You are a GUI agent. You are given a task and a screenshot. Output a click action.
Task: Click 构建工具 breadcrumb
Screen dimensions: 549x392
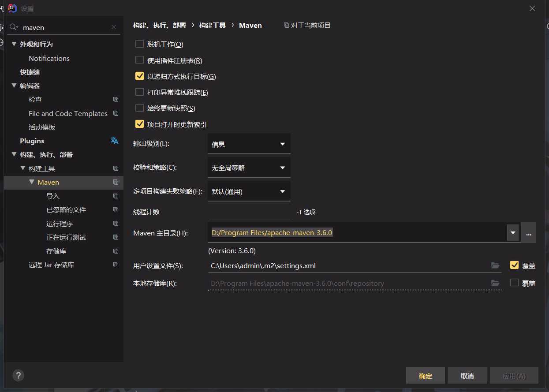coord(213,26)
